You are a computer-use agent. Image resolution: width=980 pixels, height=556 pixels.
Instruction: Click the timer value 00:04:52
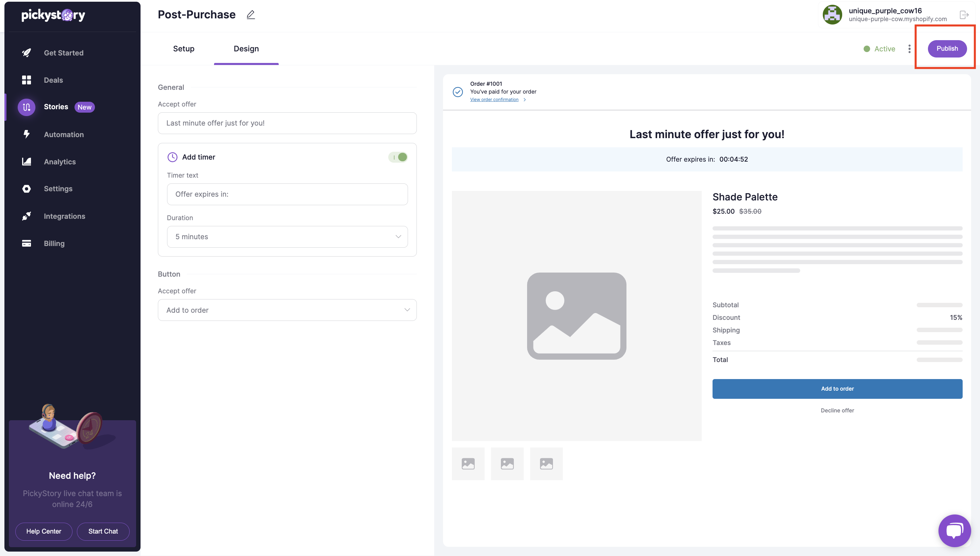733,159
